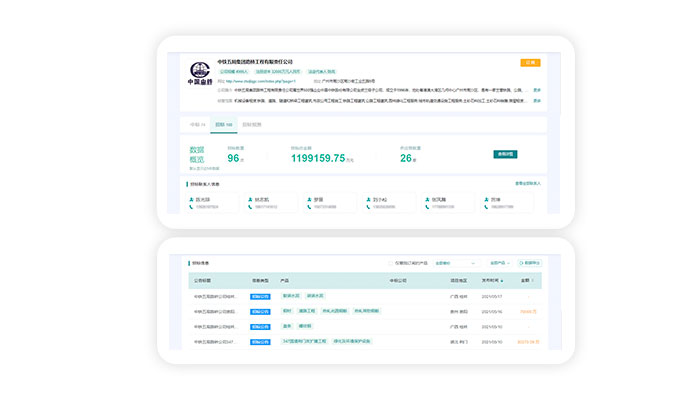
Task: Open the third tab after 招标 100
Action: point(252,125)
